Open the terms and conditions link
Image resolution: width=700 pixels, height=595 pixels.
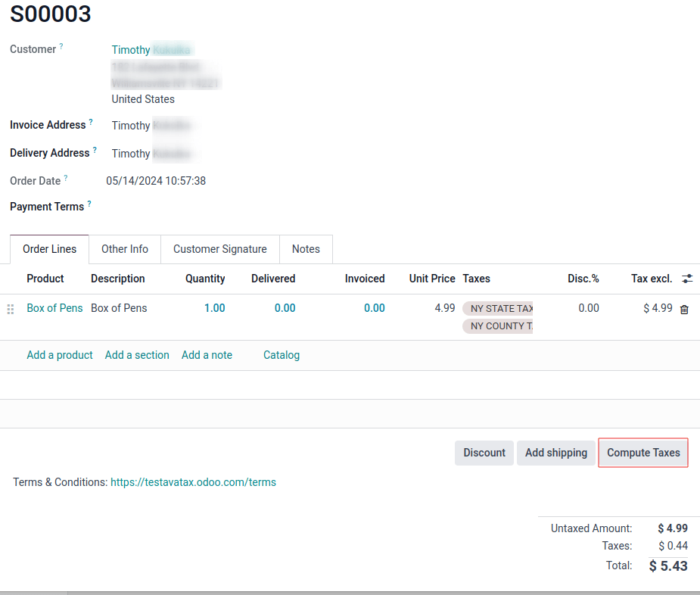[x=193, y=481]
